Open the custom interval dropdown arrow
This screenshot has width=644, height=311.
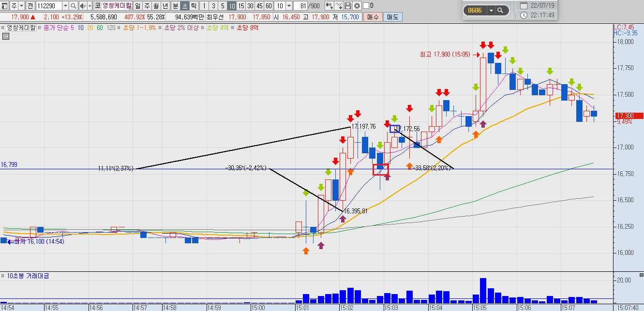[289, 6]
